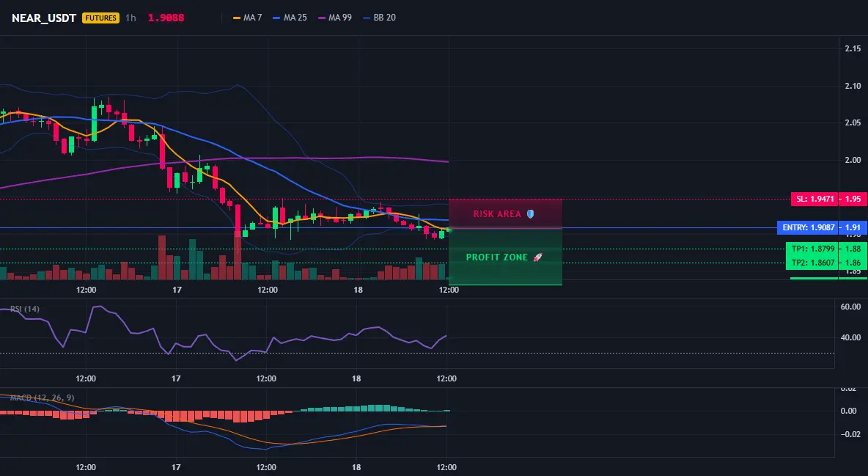The image size is (868, 476).
Task: Click the purple MA 99 color marker
Action: 322,18
